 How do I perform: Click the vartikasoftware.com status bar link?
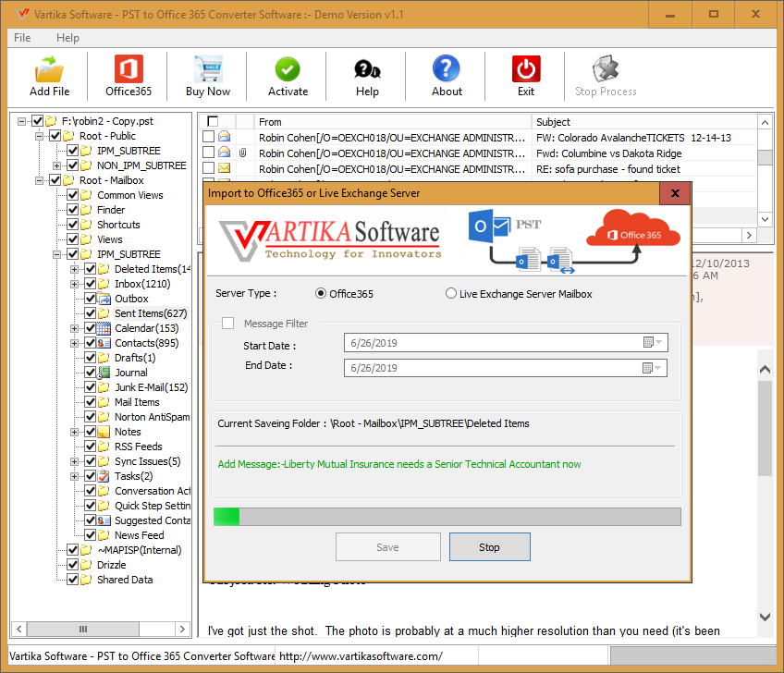[361, 656]
